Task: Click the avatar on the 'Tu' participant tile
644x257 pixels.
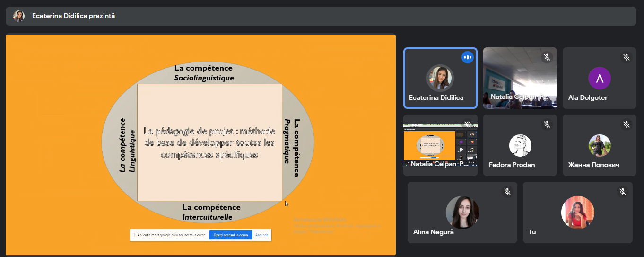Action: coord(577,212)
